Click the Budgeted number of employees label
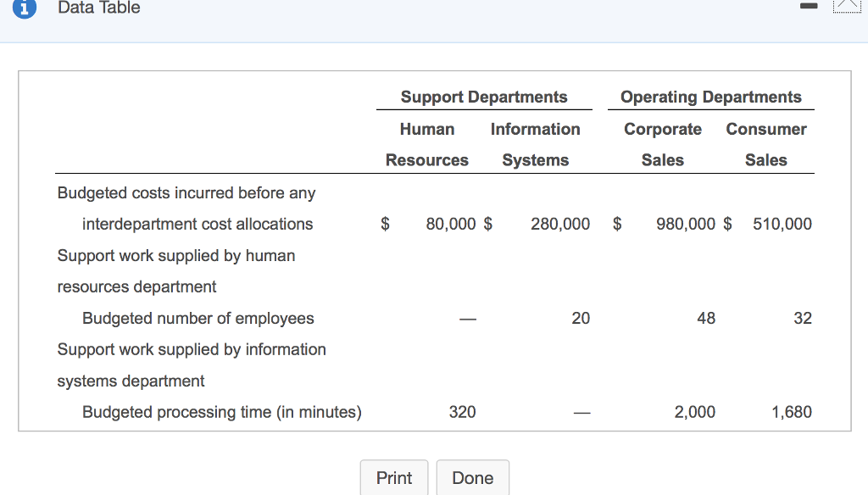The height and width of the screenshot is (495, 868). tap(198, 319)
